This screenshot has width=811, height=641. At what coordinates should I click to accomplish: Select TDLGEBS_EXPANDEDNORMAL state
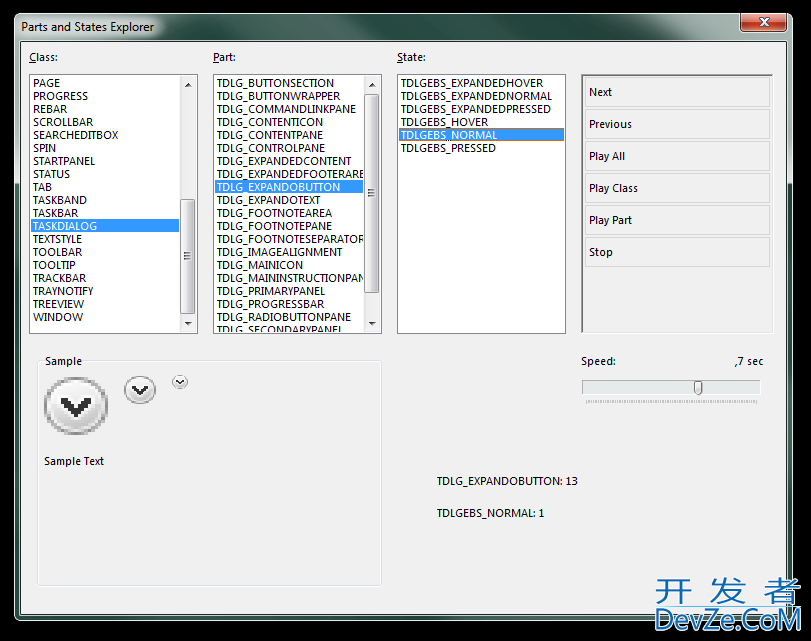482,96
